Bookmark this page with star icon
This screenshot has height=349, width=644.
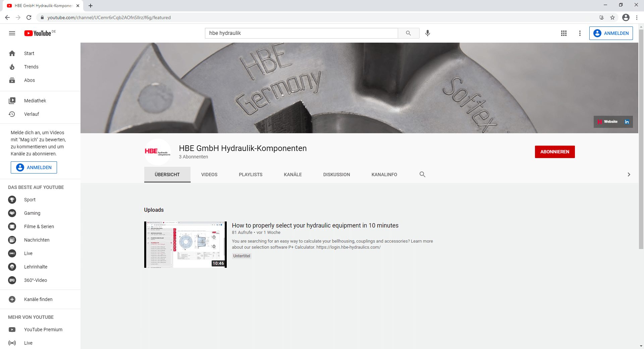pyautogui.click(x=612, y=17)
